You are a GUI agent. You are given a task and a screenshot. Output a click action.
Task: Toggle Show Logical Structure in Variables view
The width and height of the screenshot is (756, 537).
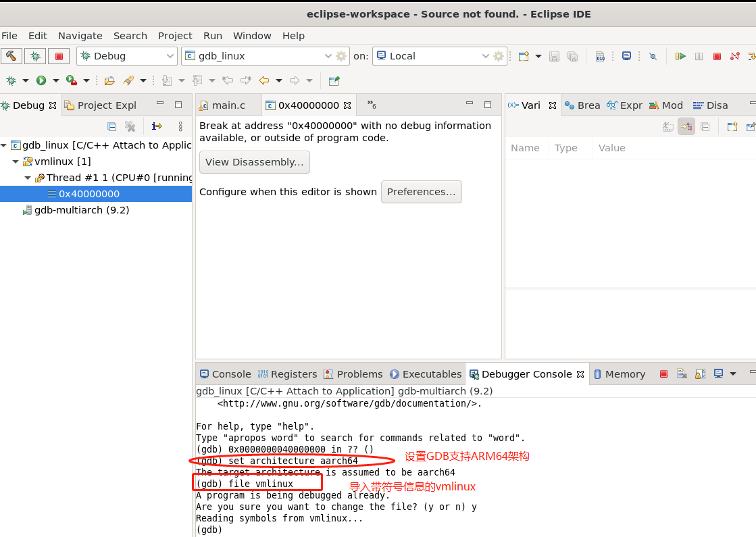click(686, 127)
